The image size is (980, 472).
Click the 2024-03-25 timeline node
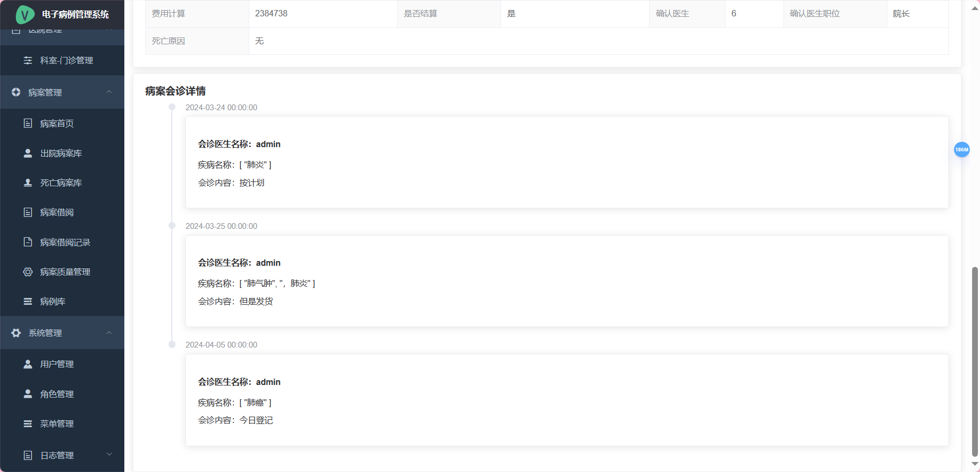pos(172,226)
